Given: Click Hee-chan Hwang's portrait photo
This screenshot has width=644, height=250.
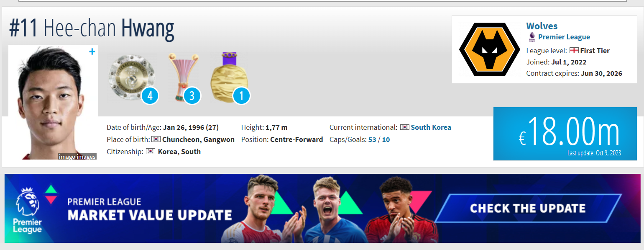Looking at the screenshot, I should click(53, 102).
